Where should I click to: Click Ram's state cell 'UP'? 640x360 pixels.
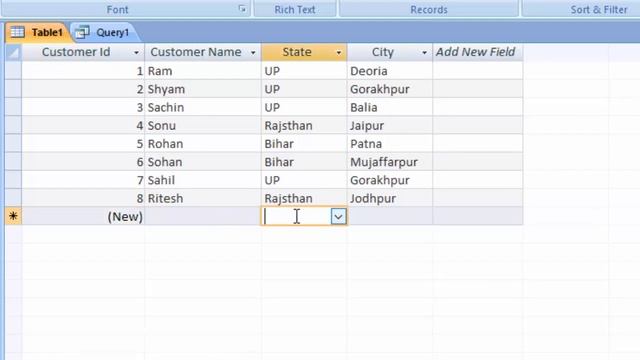click(x=304, y=71)
